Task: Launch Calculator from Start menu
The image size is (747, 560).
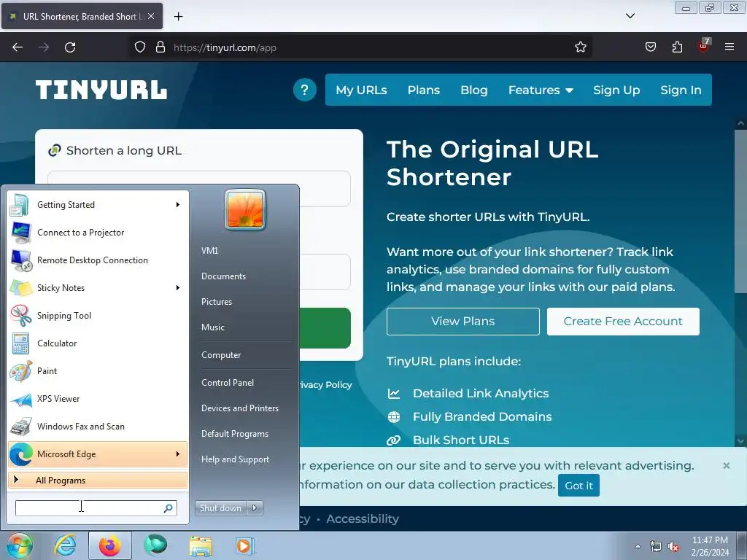Action: click(98, 343)
